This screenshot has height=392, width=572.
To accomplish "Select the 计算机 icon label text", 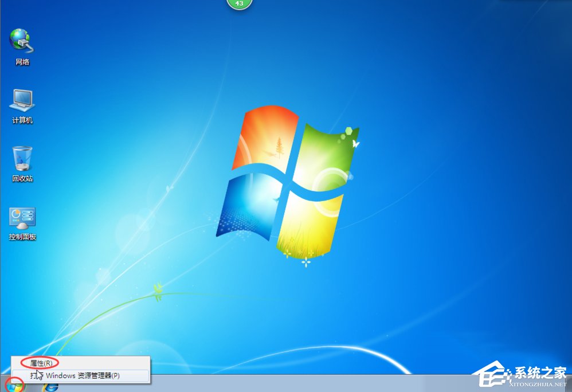I will 22,119.
